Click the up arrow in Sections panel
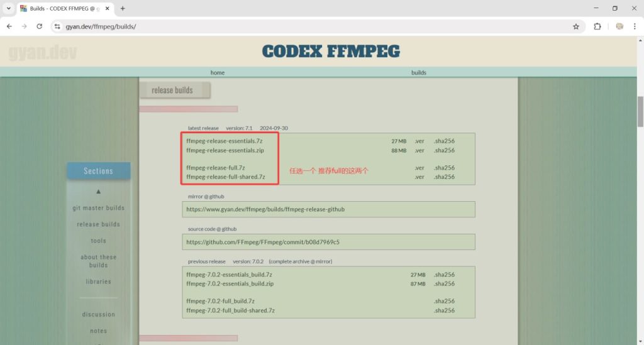 pos(98,192)
